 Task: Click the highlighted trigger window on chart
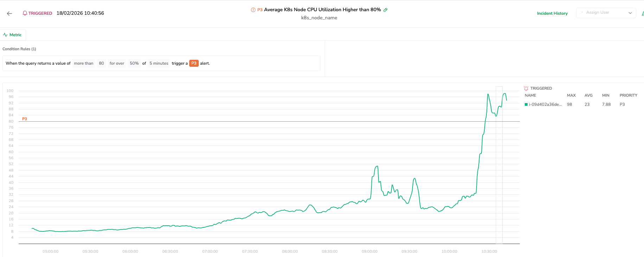(x=499, y=165)
